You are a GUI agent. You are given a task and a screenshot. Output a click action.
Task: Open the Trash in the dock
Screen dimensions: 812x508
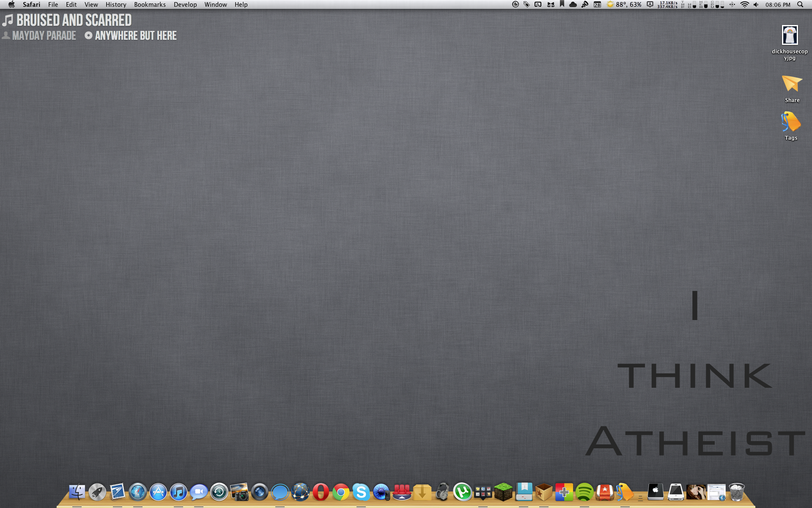[736, 492]
